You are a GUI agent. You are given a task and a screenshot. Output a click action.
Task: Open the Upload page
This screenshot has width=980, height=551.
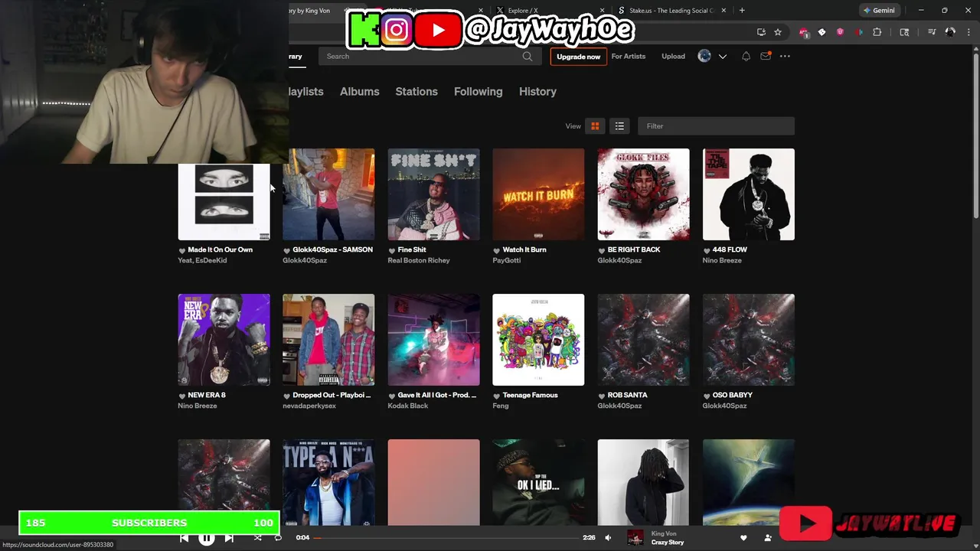click(x=673, y=56)
